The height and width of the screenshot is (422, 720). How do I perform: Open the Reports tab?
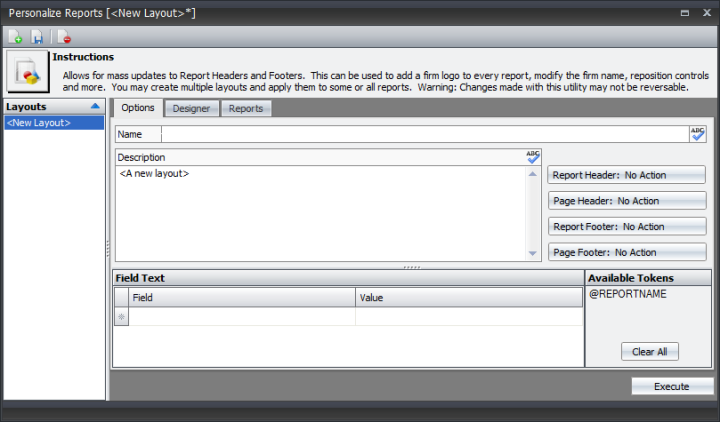coord(245,108)
